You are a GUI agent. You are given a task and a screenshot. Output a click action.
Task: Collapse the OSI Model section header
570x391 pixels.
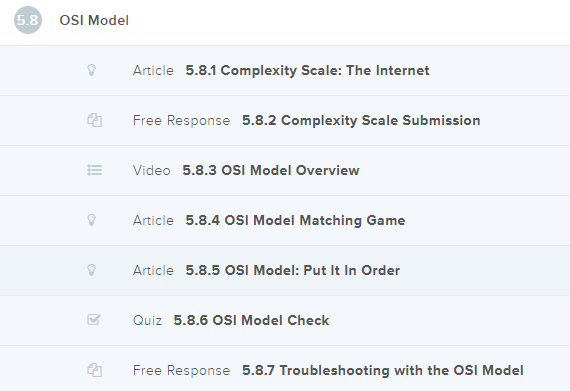pos(285,23)
